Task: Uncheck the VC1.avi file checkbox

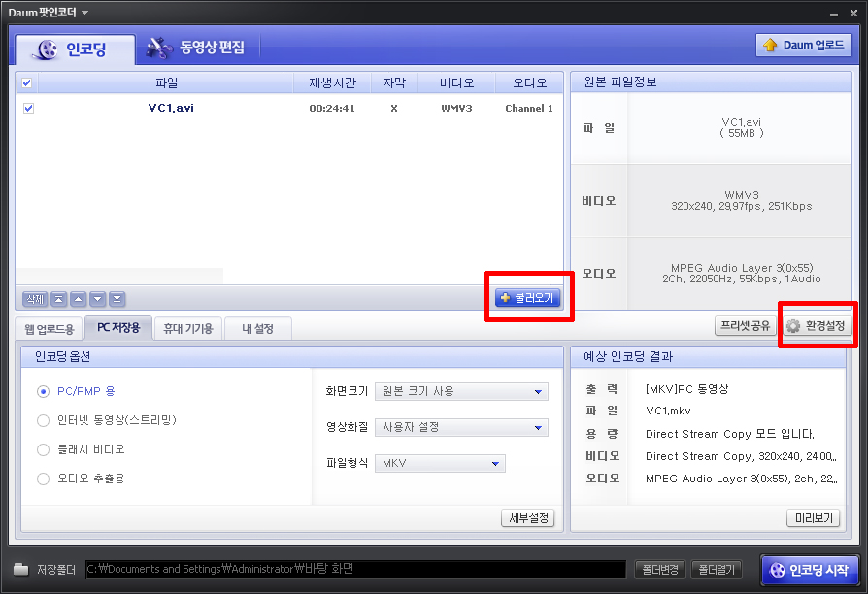Action: point(28,108)
